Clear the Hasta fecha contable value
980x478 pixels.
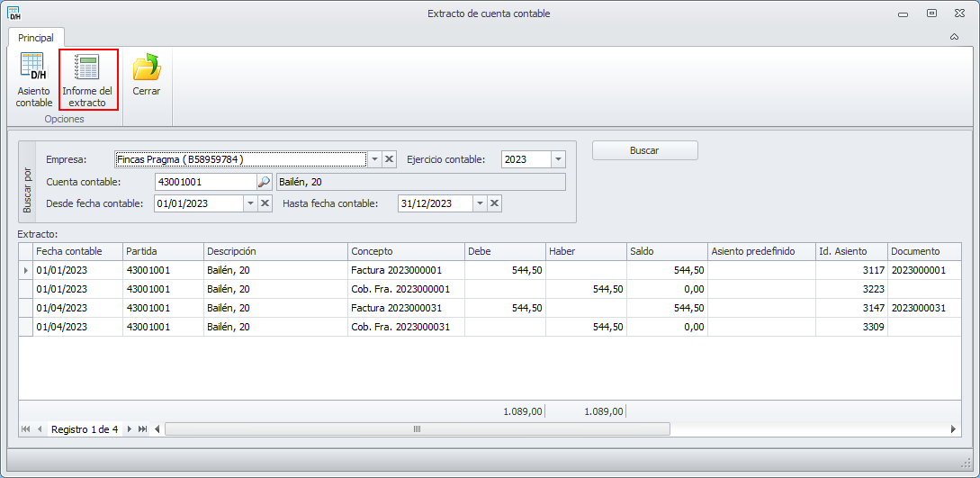point(494,203)
